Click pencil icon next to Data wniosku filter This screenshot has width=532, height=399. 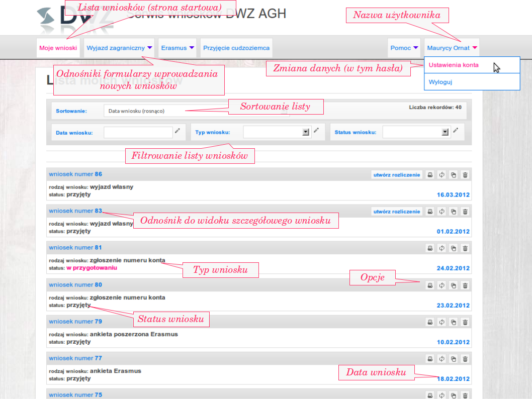(178, 131)
